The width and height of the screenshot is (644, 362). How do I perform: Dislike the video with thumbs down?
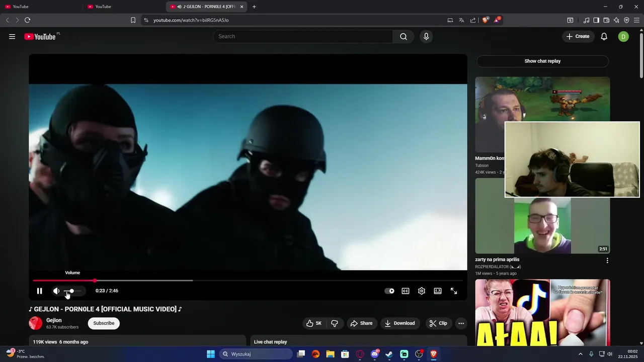point(335,323)
